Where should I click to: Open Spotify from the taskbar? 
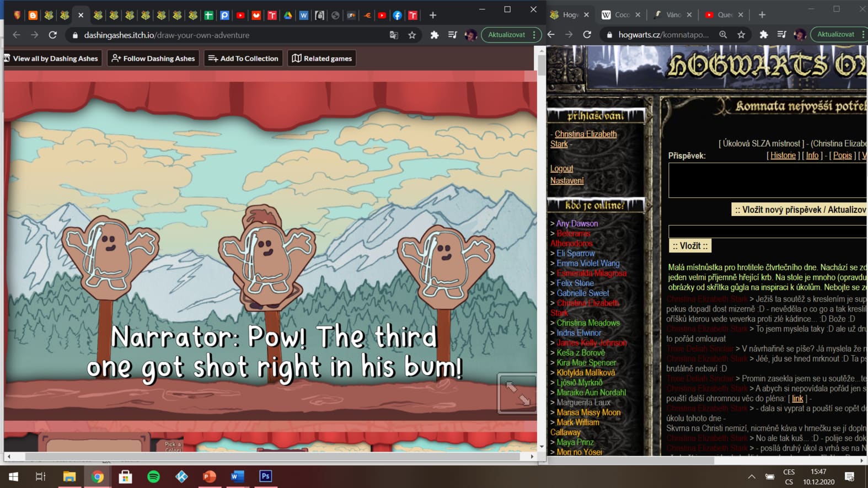pos(154,476)
